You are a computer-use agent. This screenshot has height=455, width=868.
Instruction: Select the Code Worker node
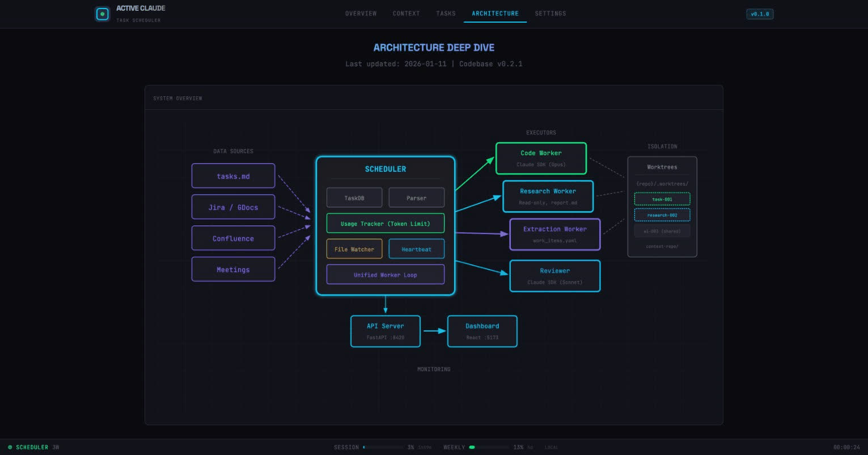(541, 158)
